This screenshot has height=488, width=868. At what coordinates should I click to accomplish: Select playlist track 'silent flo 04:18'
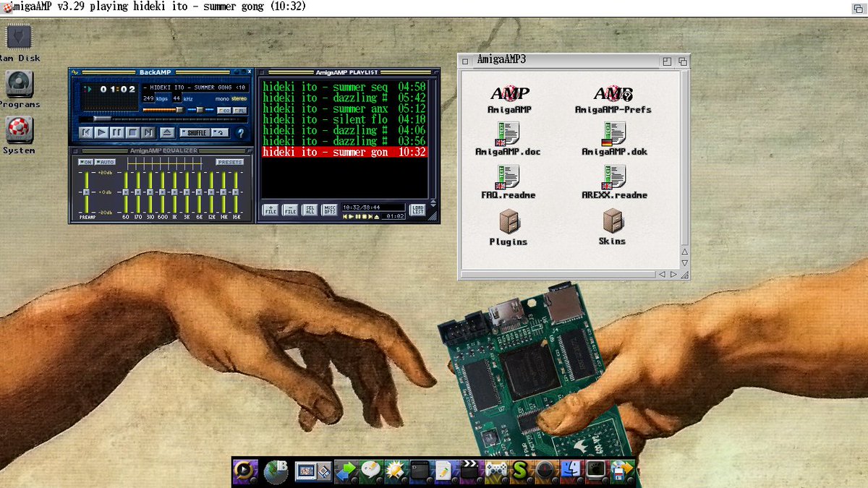coord(344,119)
